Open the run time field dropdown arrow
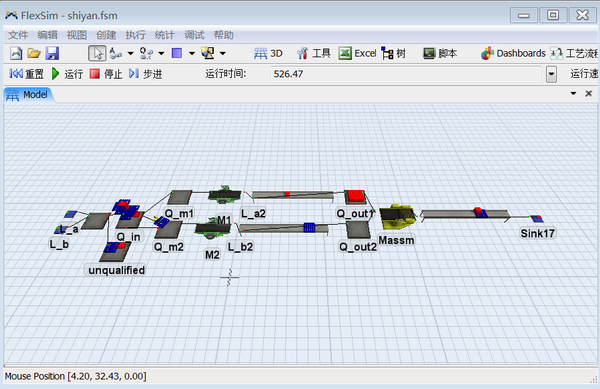 click(x=551, y=74)
